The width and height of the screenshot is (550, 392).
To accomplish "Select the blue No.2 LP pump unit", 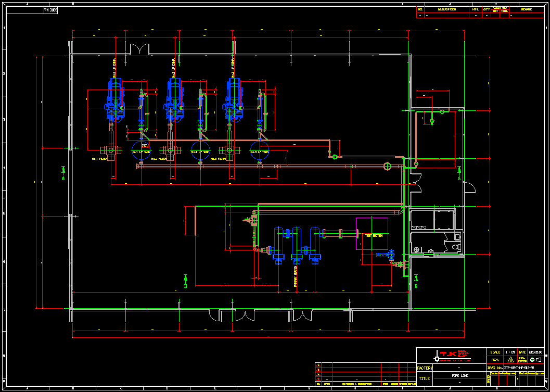I will point(173,99).
